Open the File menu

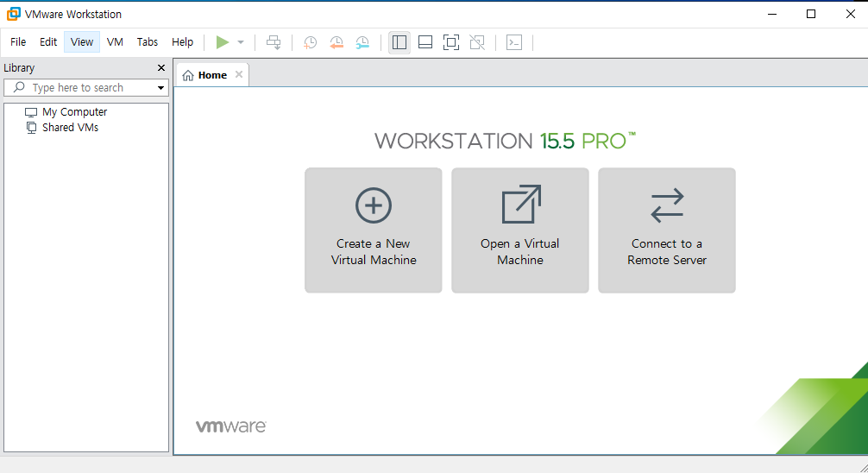click(18, 42)
